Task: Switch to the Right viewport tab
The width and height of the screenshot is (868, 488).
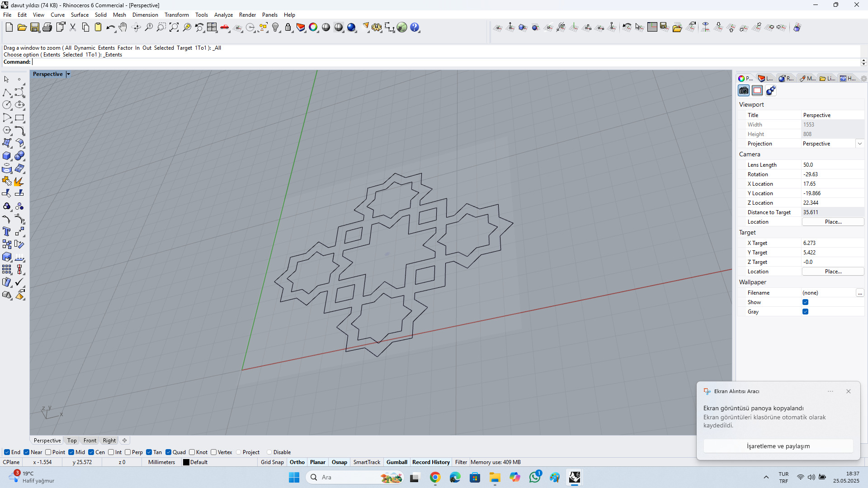Action: coord(109,441)
